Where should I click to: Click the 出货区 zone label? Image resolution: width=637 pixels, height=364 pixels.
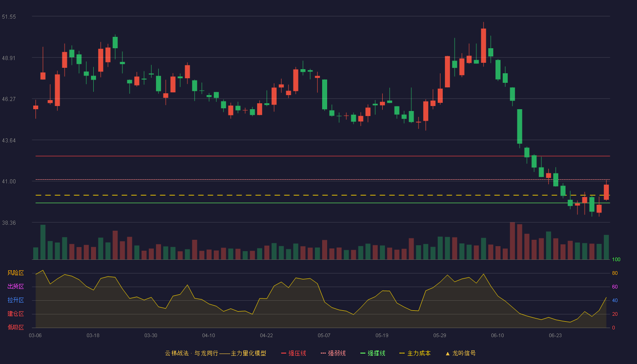pyautogui.click(x=15, y=287)
